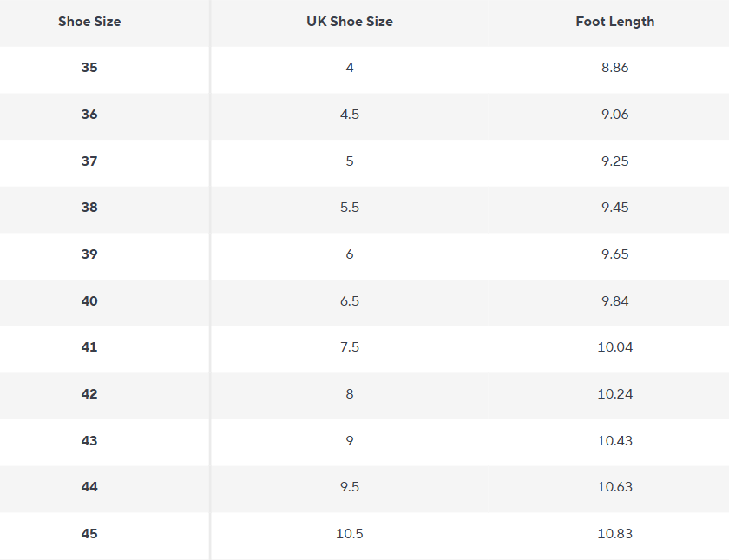Click the UK shoe size 7.5 cell
The height and width of the screenshot is (560, 729).
click(x=350, y=347)
